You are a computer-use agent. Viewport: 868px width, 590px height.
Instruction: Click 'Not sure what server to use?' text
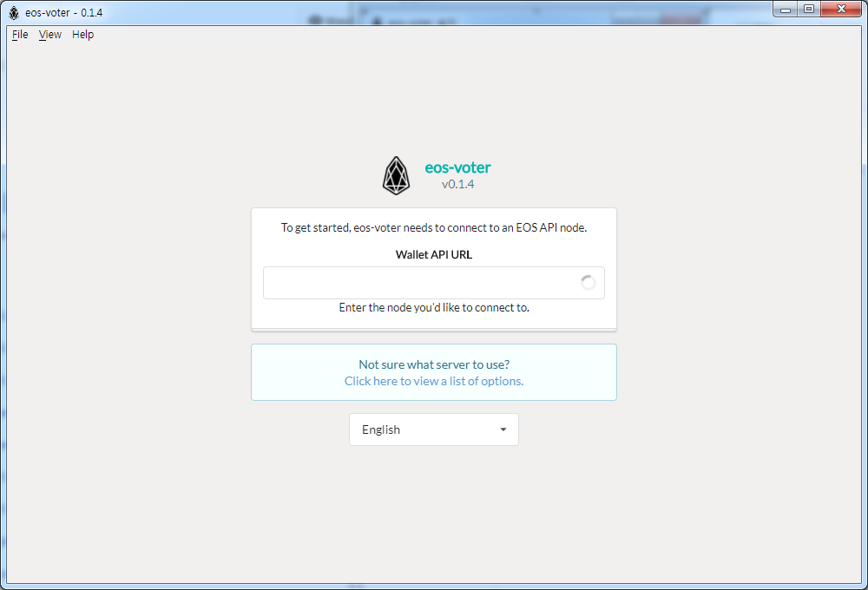[x=434, y=364]
